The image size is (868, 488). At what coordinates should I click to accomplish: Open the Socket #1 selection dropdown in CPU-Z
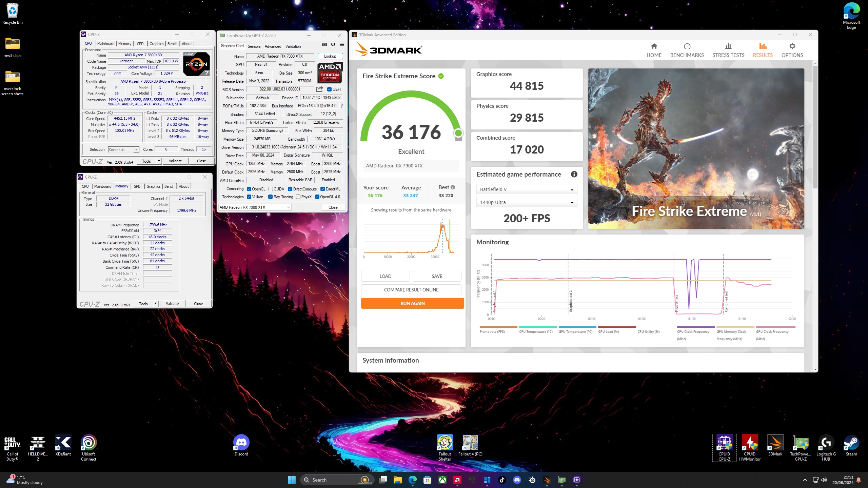123,150
